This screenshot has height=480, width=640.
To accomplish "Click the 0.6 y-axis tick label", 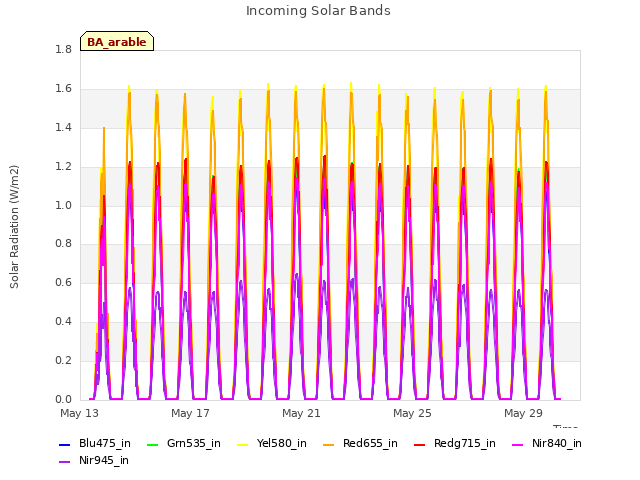I will click(x=63, y=282).
